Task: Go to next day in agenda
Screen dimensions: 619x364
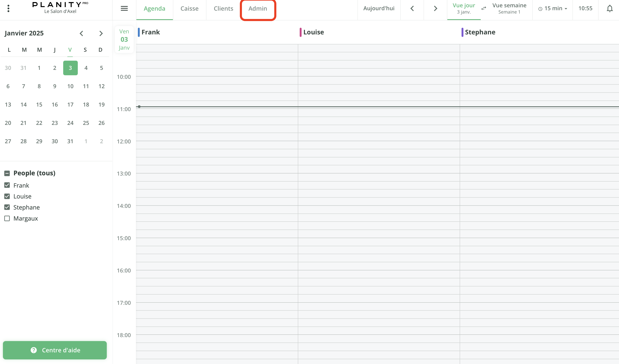Action: (435, 9)
